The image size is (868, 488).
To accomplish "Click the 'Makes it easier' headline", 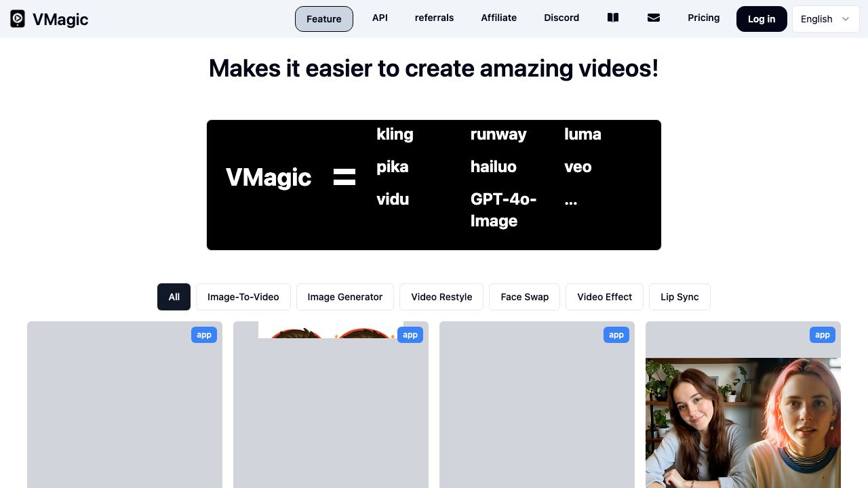I will click(434, 68).
